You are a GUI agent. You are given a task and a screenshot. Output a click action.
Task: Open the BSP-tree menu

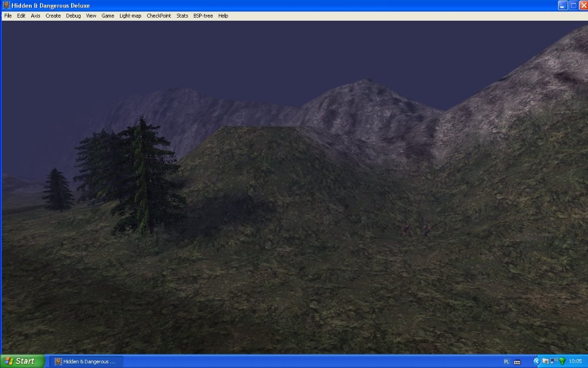(x=203, y=16)
